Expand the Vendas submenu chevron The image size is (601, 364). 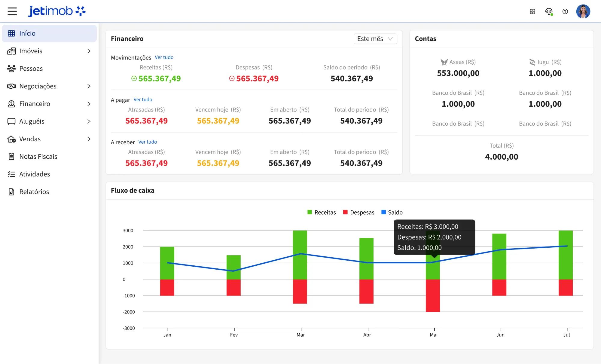89,139
